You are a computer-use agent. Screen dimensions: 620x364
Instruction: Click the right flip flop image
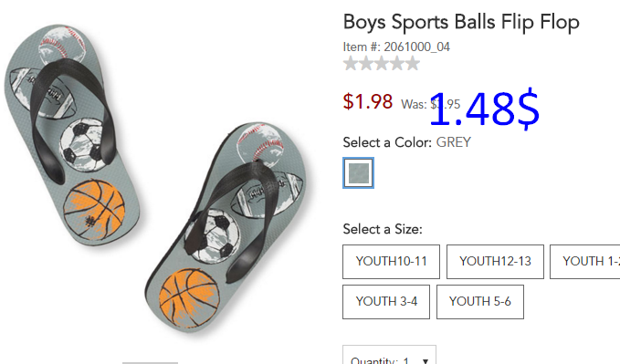[x=226, y=228]
